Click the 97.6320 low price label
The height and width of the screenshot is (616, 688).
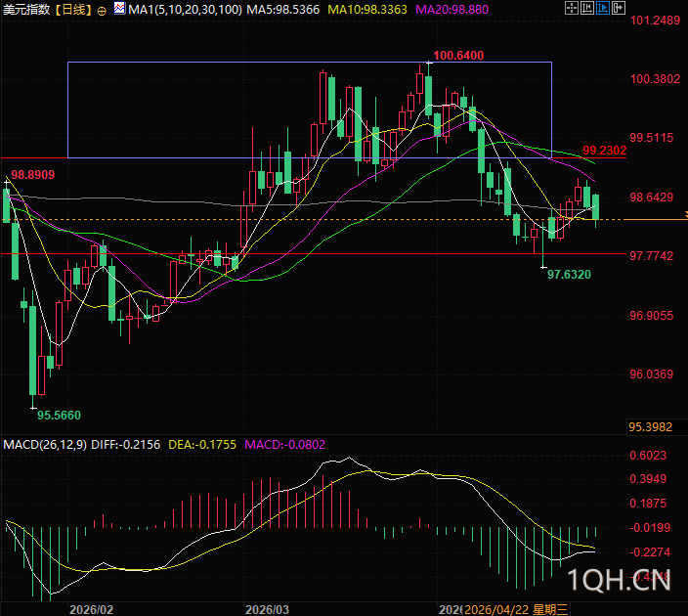point(569,275)
